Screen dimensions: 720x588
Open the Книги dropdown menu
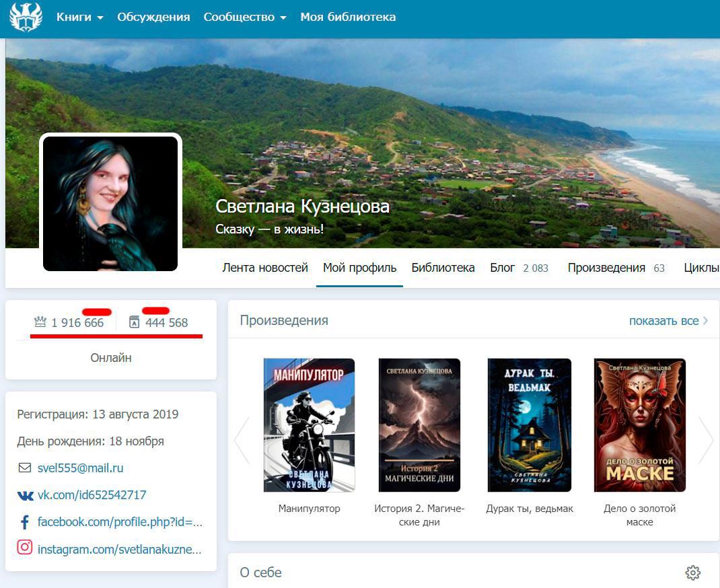click(80, 17)
